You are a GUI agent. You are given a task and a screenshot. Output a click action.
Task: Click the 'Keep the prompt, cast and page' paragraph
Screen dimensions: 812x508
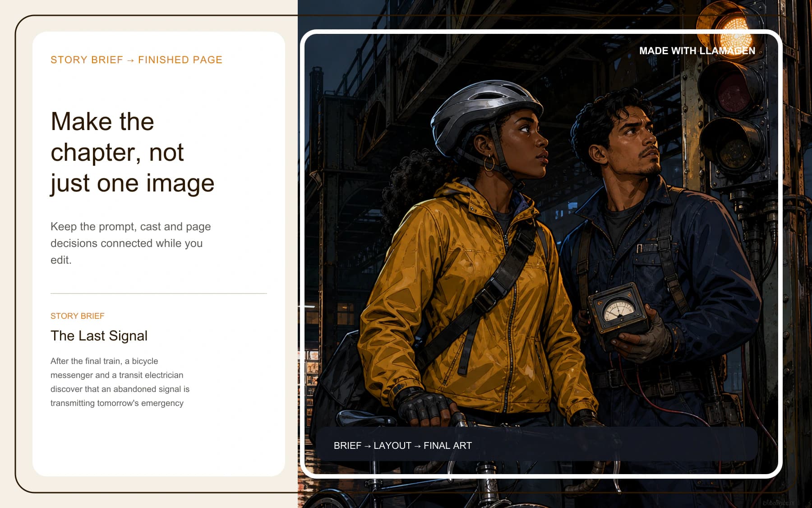coord(131,243)
